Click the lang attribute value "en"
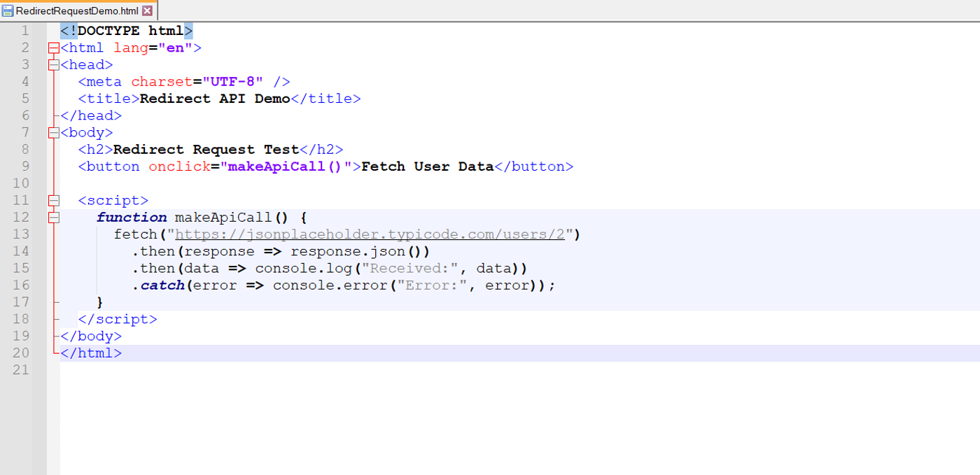Viewport: 980px width, 475px height. 175,48
